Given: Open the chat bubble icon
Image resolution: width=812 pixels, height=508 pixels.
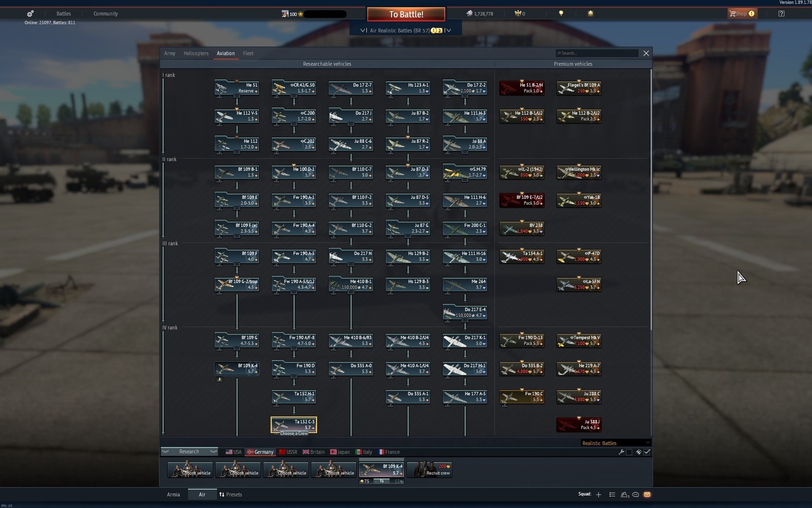Looking at the screenshot, I should pos(636,494).
